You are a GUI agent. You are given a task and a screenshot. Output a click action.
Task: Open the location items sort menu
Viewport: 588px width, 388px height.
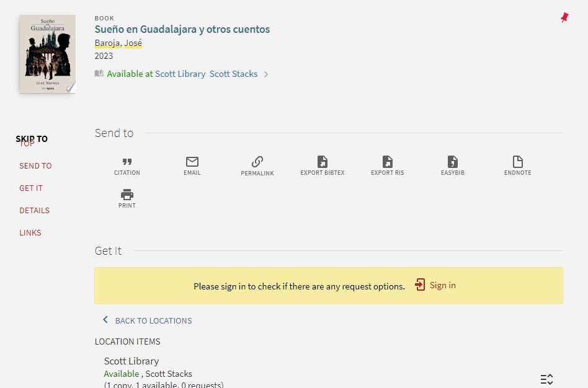click(x=546, y=379)
